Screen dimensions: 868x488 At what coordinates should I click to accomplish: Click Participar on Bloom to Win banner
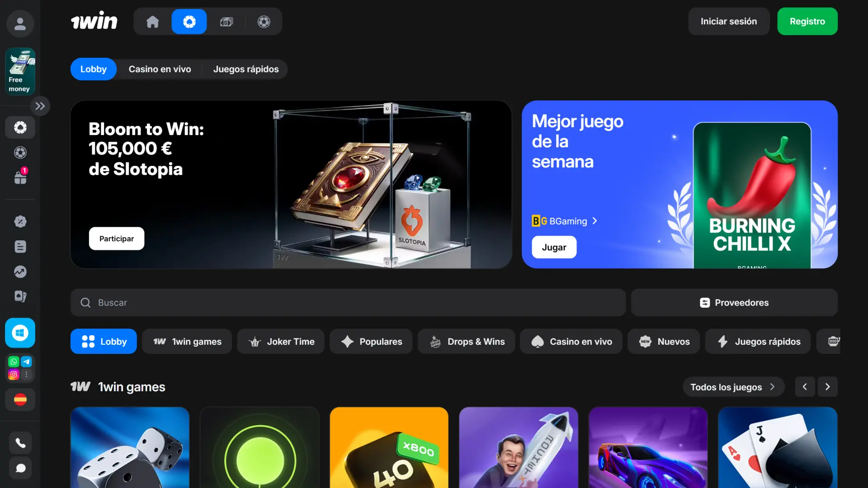[x=117, y=239]
